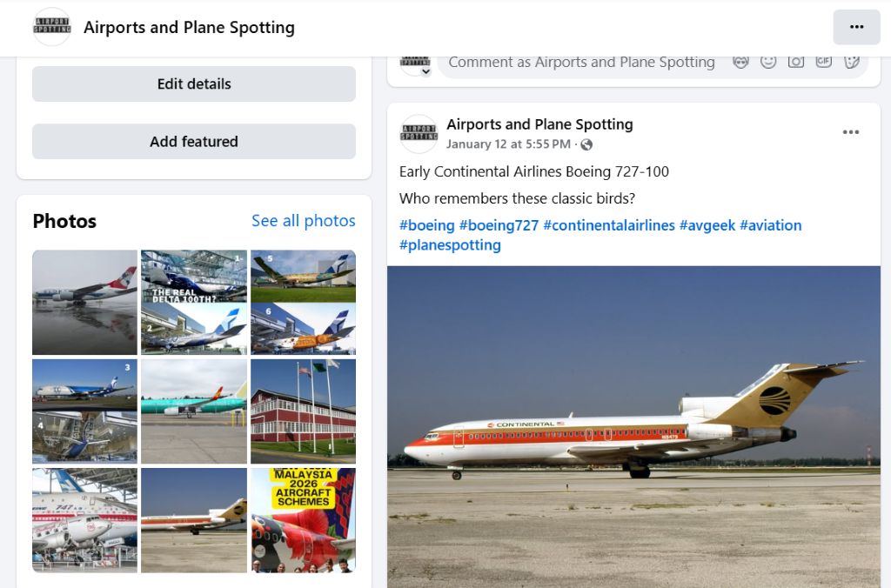Click the avatar sticker icon in comment box
Image resolution: width=891 pixels, height=588 pixels.
(x=740, y=62)
